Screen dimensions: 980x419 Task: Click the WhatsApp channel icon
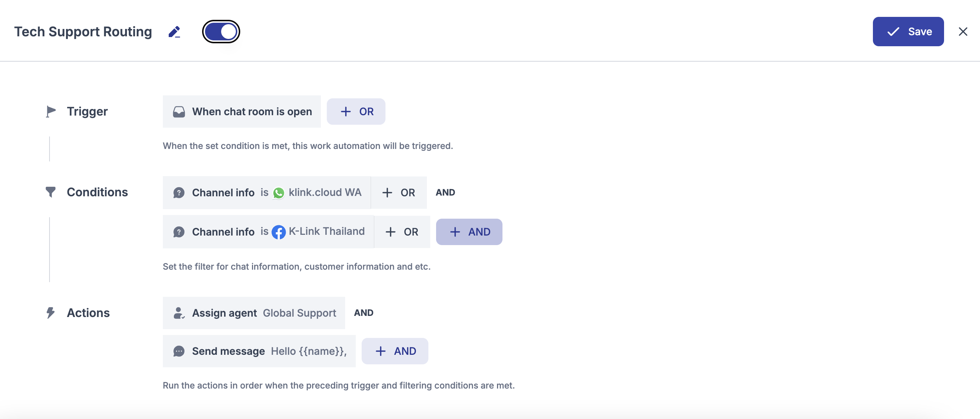(278, 193)
